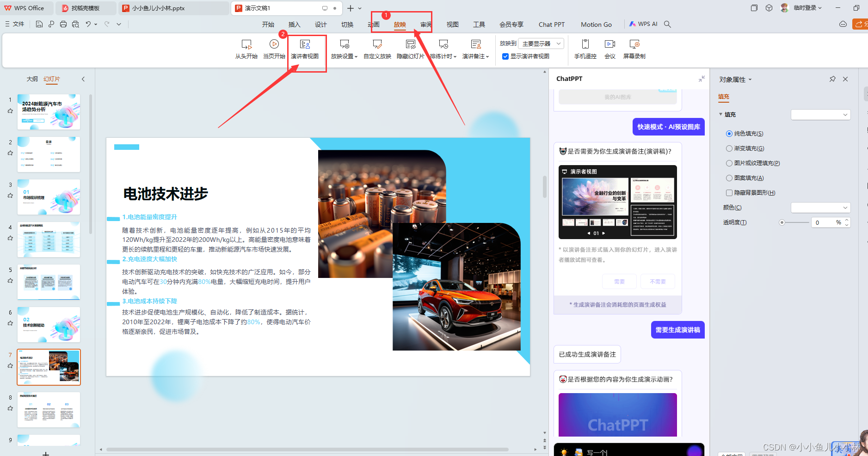The height and width of the screenshot is (456, 868).
Task: Click the 会议 meeting icon
Action: tap(609, 44)
